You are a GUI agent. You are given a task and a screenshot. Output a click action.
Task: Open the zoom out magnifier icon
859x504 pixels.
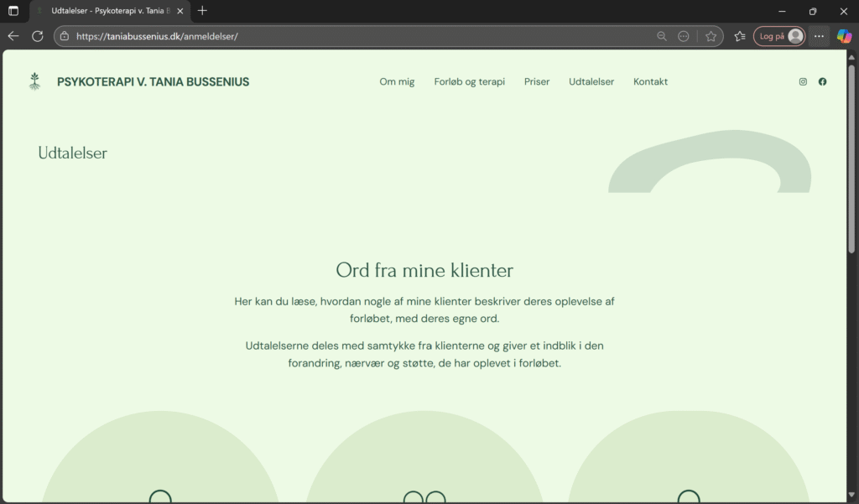pos(662,36)
